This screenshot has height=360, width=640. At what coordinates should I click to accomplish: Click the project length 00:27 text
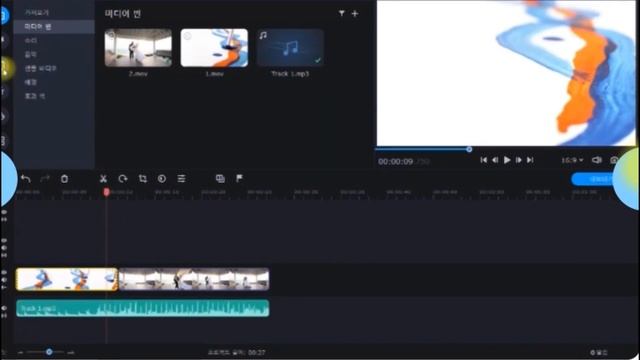click(237, 352)
